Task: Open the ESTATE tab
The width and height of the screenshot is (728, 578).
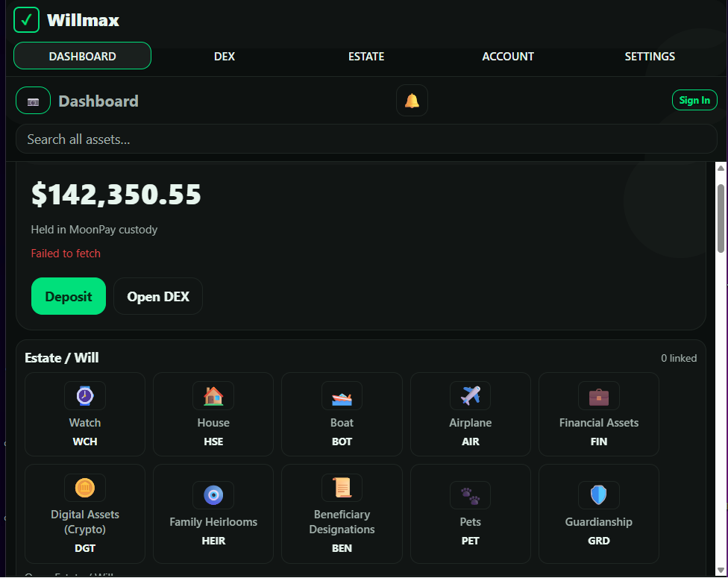Action: tap(366, 56)
